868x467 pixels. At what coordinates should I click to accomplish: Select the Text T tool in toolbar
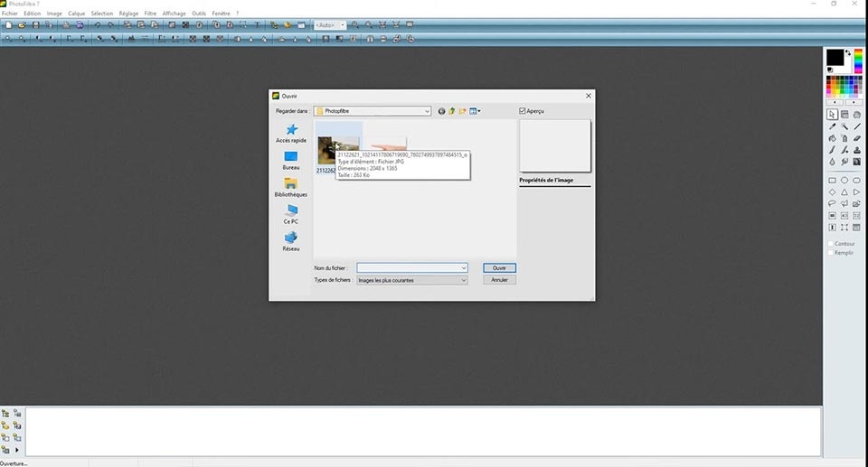258,25
